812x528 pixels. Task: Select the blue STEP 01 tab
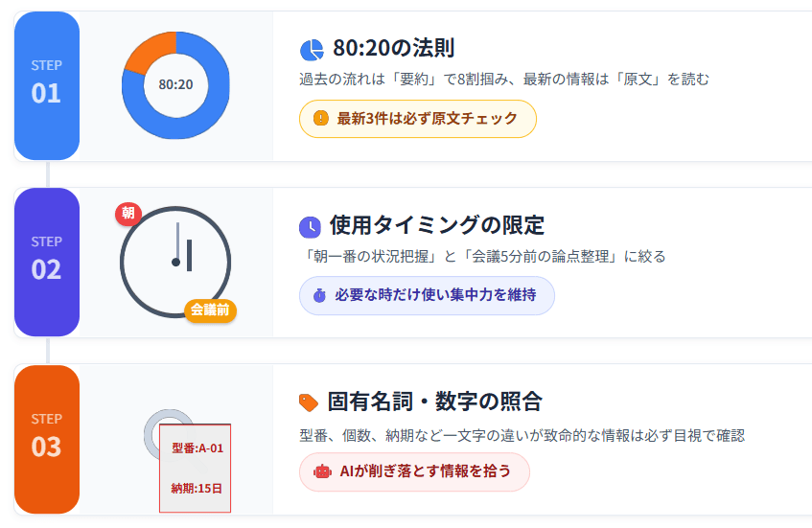[x=46, y=84]
